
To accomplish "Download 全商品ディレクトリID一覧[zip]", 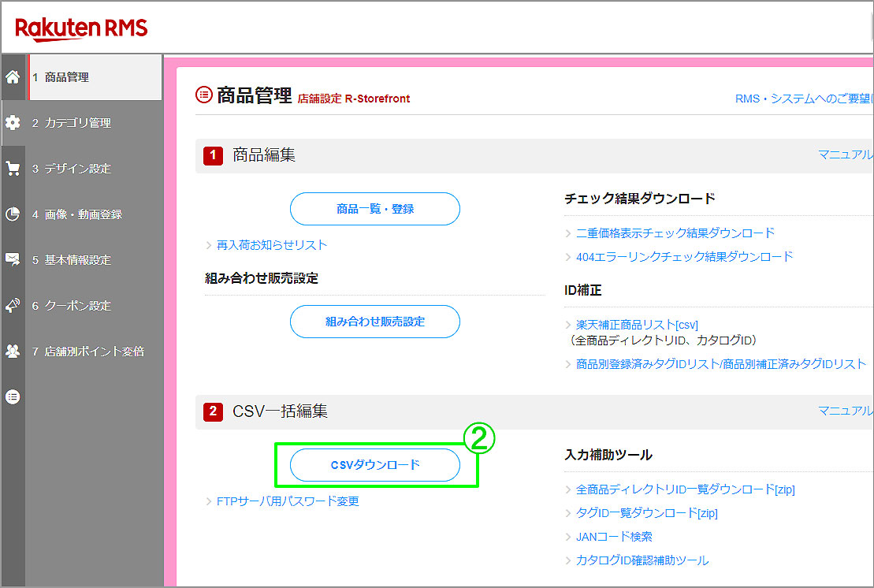I will pos(685,489).
